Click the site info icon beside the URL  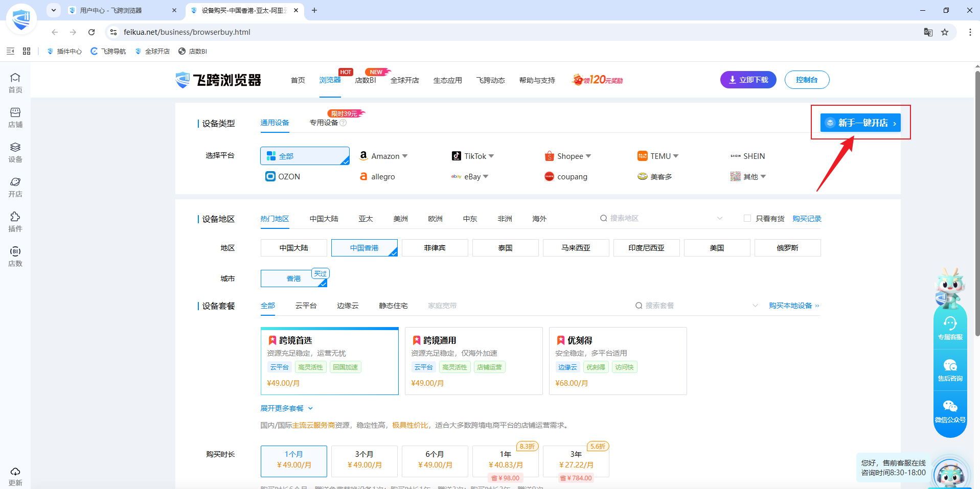click(113, 32)
